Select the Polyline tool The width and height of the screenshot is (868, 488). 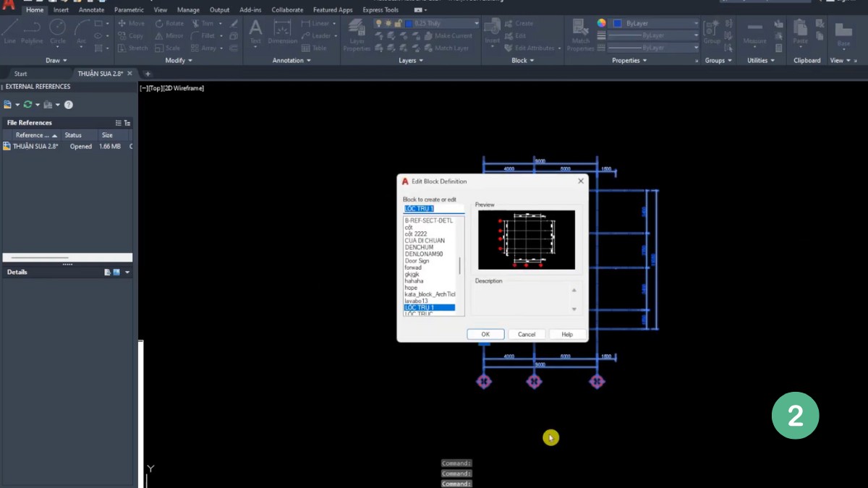32,31
